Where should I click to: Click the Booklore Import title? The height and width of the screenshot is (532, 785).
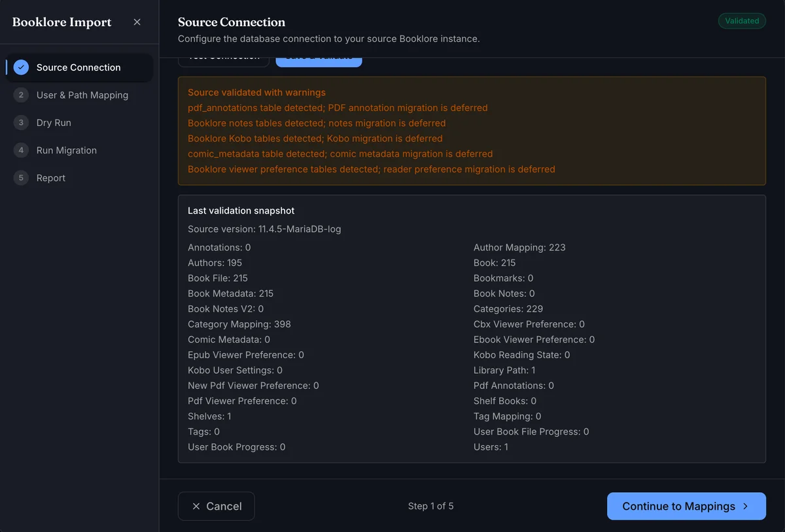[62, 22]
